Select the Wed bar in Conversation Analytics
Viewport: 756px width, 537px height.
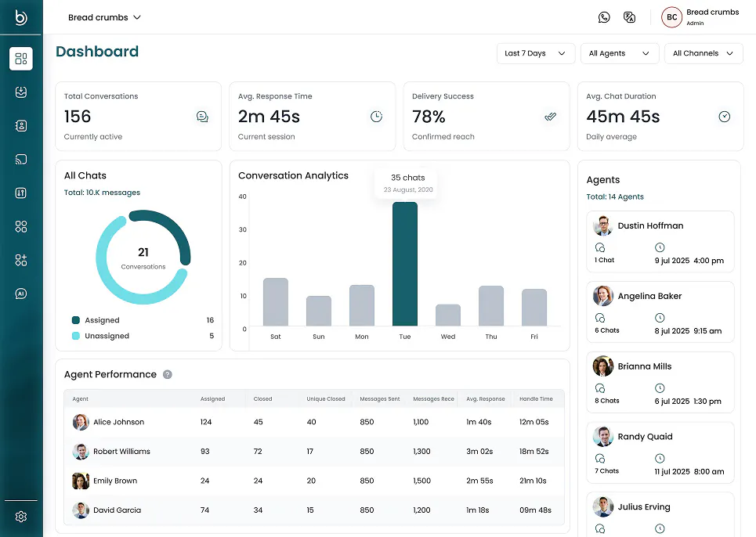[448, 315]
